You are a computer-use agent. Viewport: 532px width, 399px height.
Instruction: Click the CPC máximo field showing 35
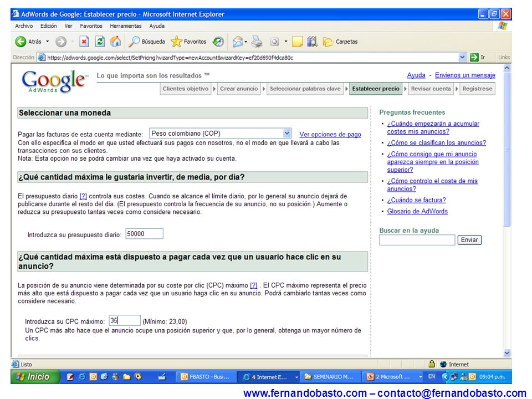125,320
